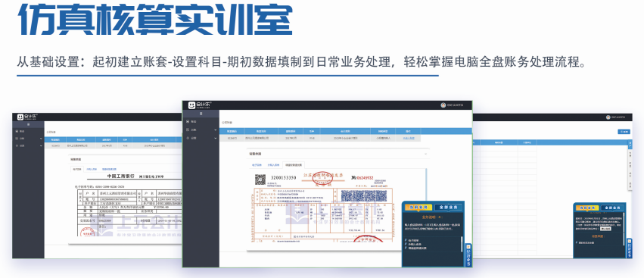This screenshot has width=644, height=278.
Task: Open the attachment link in right business panel
Action: click(x=586, y=242)
